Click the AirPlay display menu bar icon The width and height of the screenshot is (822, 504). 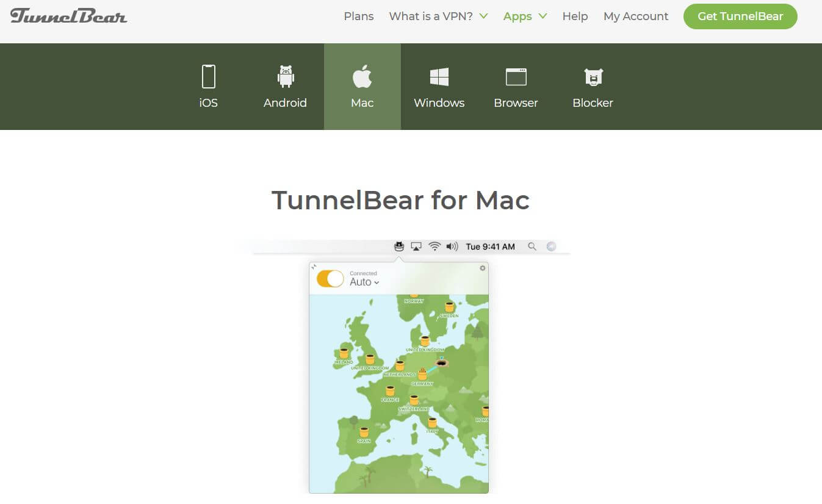point(416,247)
